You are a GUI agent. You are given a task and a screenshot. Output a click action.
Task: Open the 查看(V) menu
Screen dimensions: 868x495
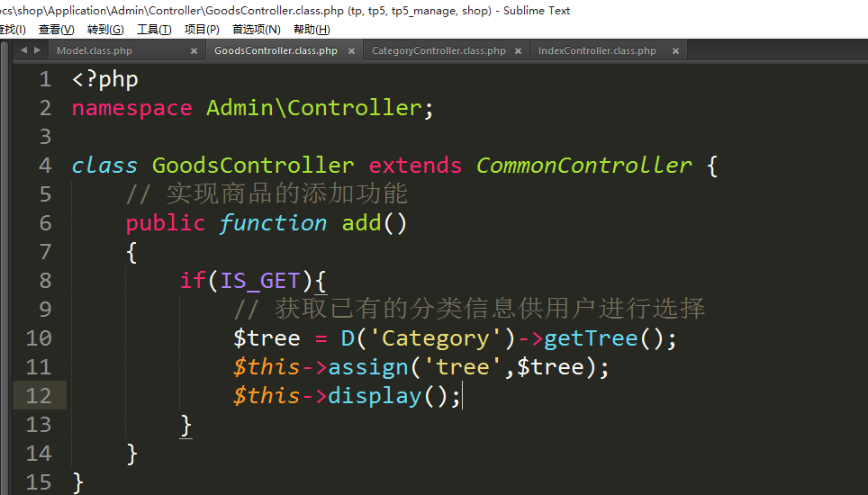tap(56, 30)
